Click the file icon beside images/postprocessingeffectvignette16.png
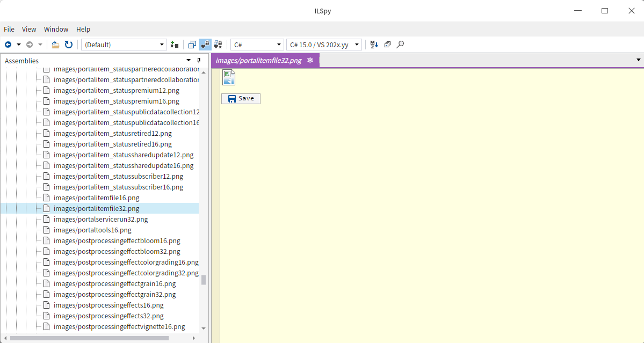Viewport: 644px width, 343px height. pos(46,326)
